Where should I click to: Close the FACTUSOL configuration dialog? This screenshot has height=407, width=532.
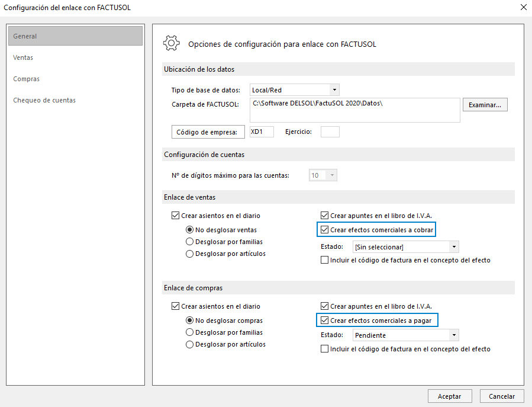click(524, 7)
